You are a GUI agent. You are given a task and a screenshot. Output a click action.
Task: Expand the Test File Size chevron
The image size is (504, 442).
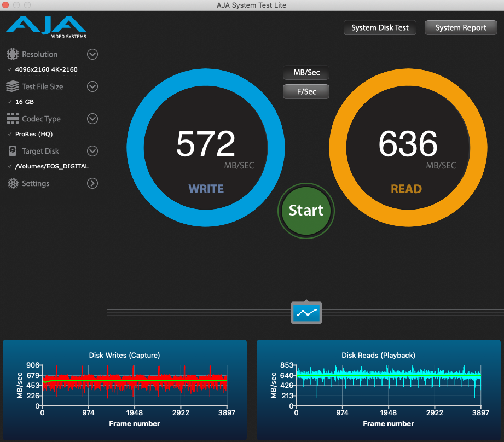tap(92, 86)
